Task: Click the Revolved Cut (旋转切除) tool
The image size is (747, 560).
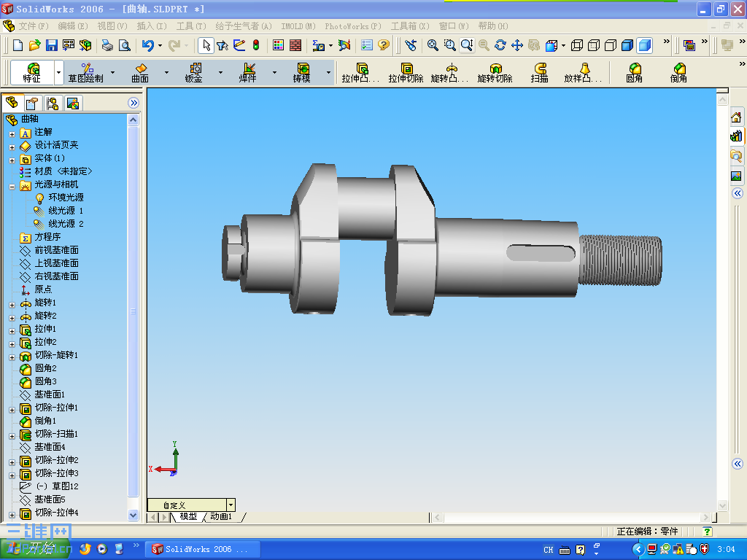Action: (495, 72)
